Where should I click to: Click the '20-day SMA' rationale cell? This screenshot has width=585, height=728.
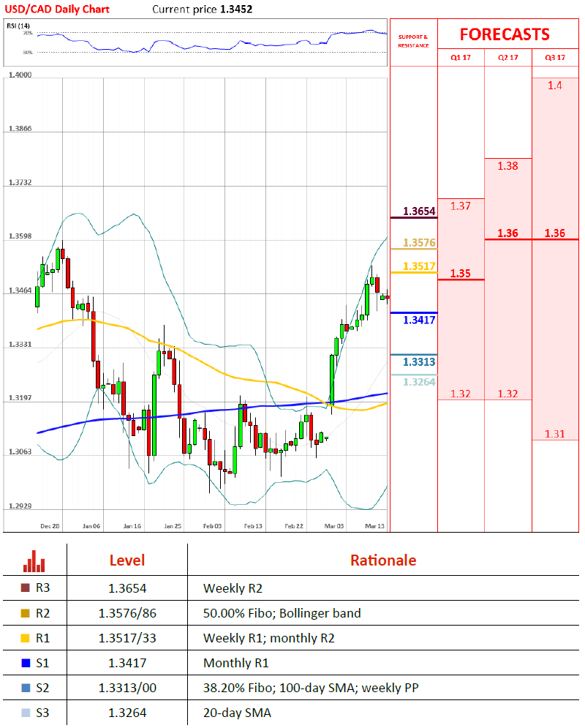(x=237, y=713)
